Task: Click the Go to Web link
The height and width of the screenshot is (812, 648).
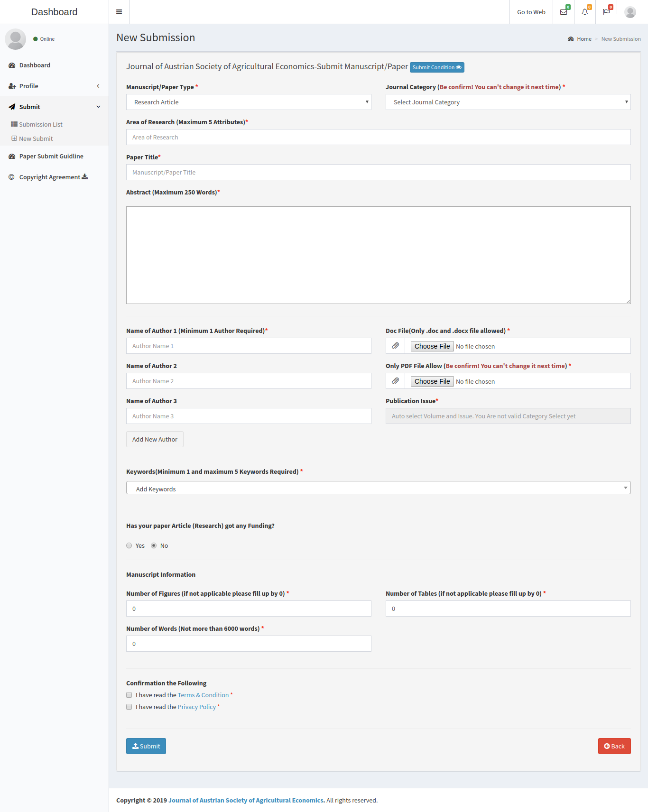Action: pos(531,12)
